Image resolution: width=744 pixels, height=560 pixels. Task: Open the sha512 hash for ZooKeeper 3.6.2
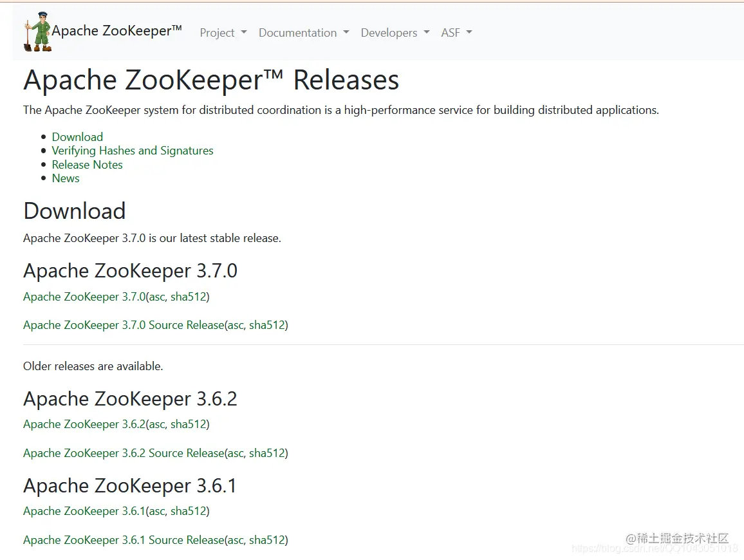click(189, 424)
